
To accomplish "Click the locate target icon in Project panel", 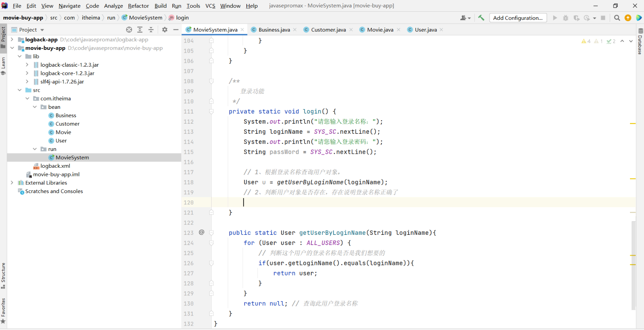I will (129, 30).
